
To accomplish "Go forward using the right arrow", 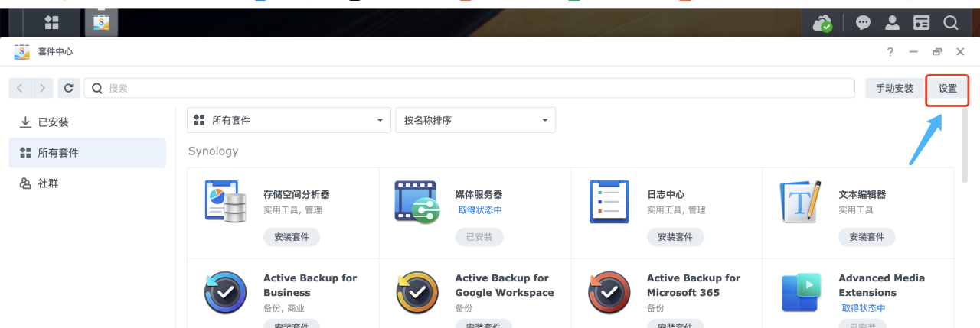I will [42, 88].
